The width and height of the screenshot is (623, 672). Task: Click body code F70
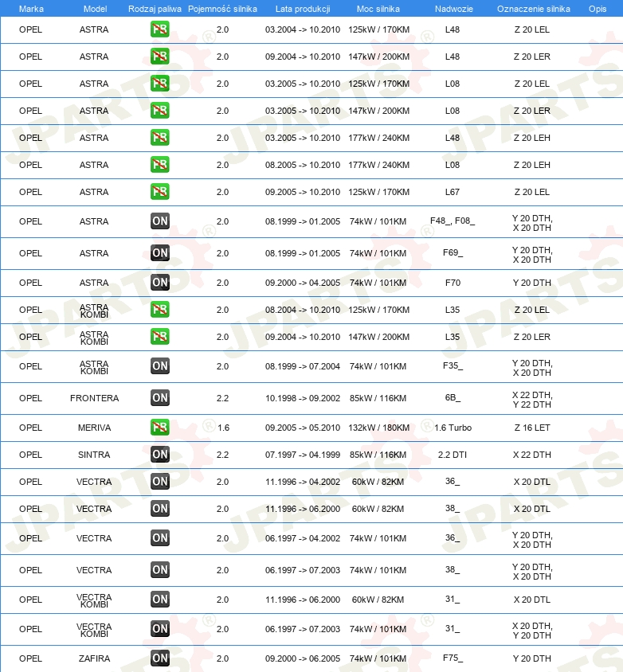(x=453, y=283)
